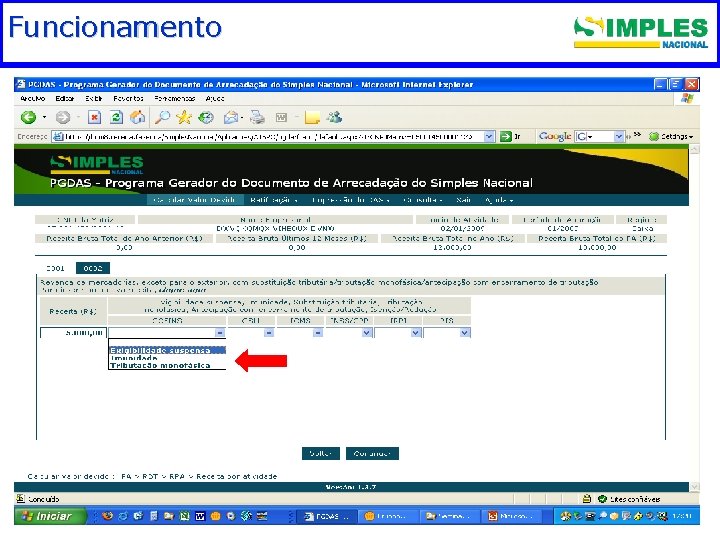Open the CSLL dropdown
This screenshot has width=720, height=540.
pyautogui.click(x=269, y=332)
